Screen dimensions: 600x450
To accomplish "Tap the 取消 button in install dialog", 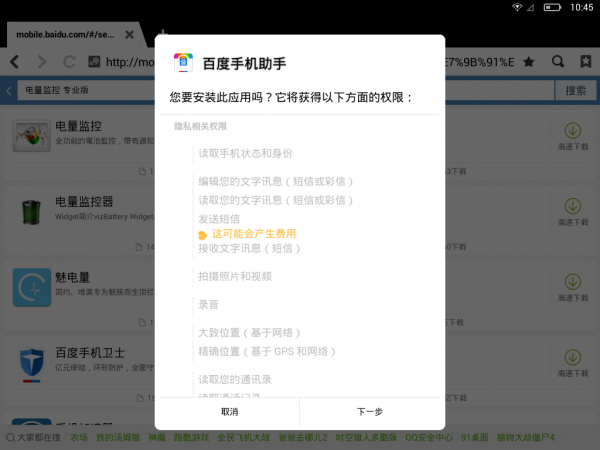I will coord(230,412).
